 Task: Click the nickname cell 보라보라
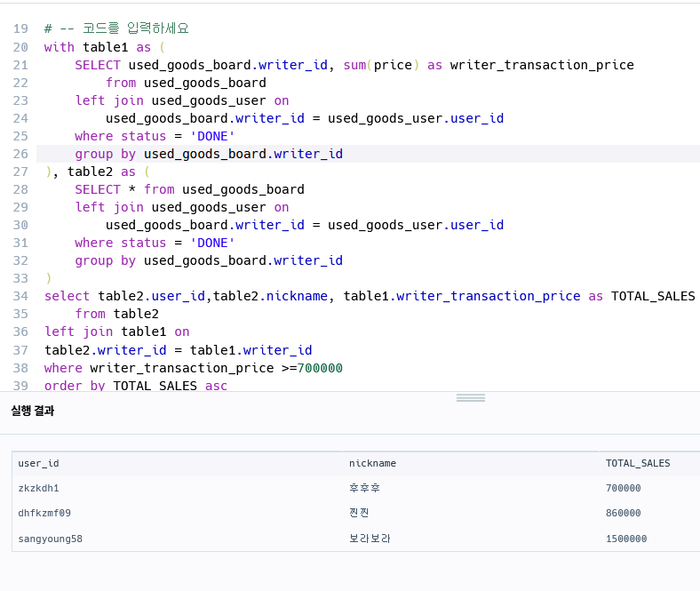(x=370, y=539)
